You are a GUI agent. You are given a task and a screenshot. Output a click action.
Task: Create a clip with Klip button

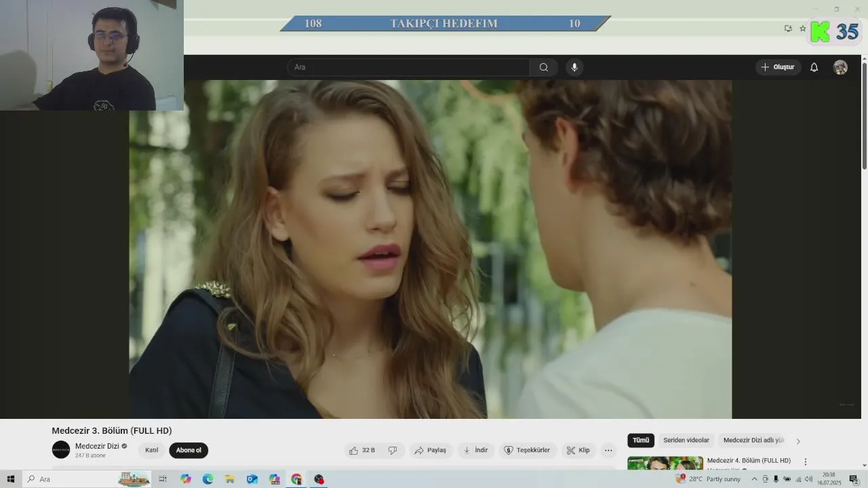point(578,450)
